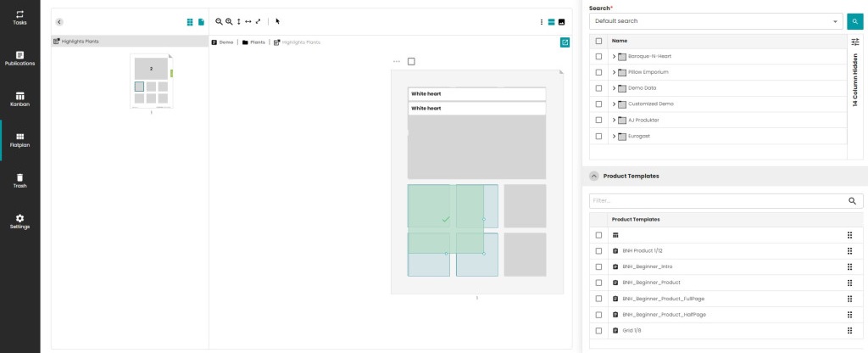Viewport: 868px width, 353px height.
Task: Click the teal search button
Action: [x=854, y=20]
